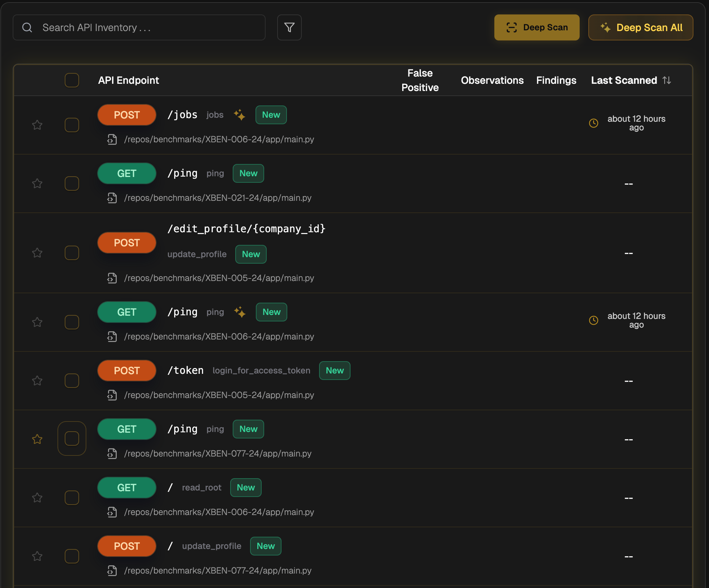Viewport: 709px width, 588px height.
Task: Tick the checkbox for /ping XBEN-021-24
Action: (72, 183)
